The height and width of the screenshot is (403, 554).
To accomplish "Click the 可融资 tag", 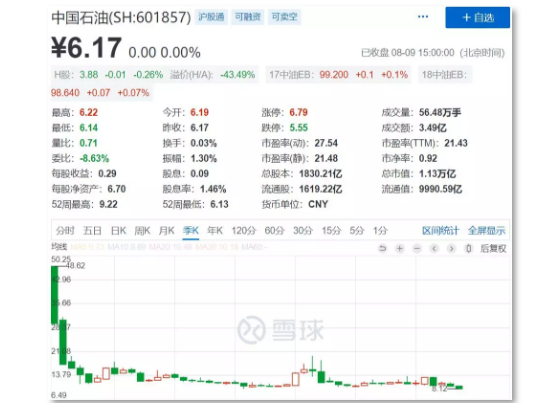I will coord(248,17).
